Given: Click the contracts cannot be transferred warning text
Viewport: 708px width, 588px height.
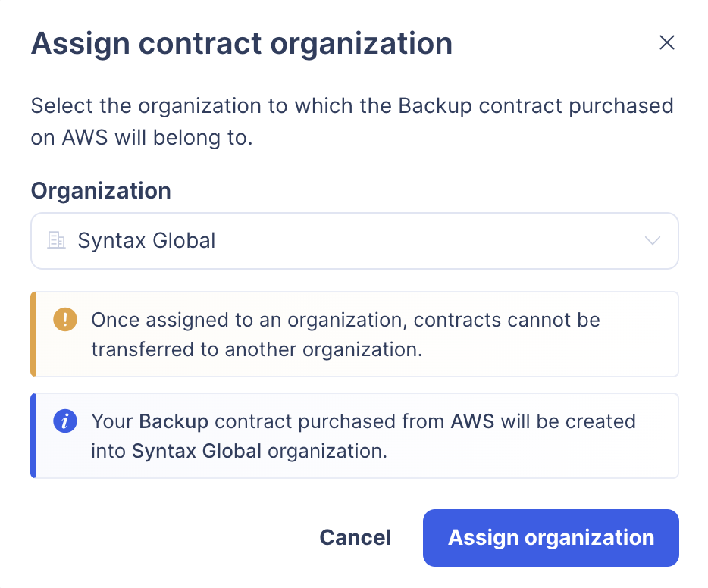Looking at the screenshot, I should (x=345, y=334).
